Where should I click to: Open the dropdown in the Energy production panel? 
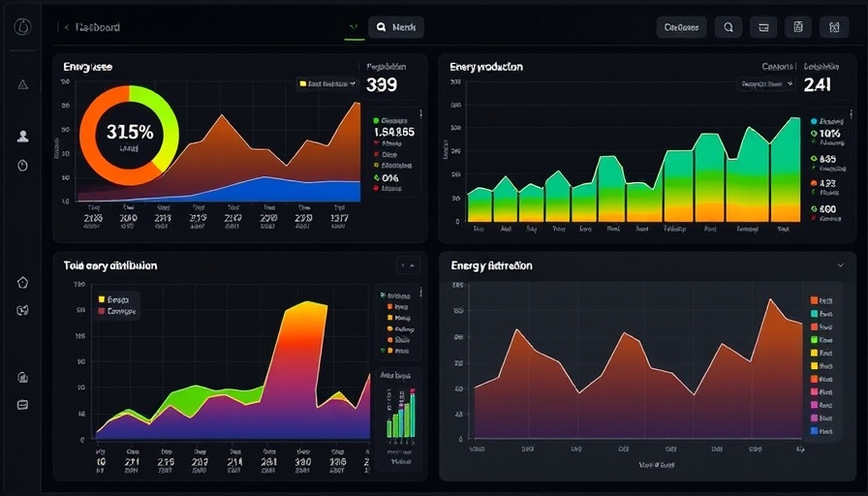[767, 84]
